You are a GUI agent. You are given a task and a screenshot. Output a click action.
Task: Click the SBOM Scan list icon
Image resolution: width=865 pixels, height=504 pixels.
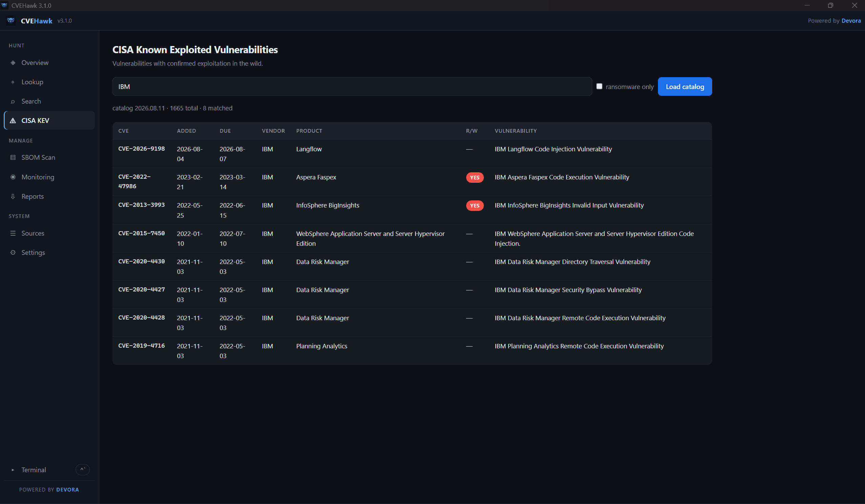coord(13,157)
